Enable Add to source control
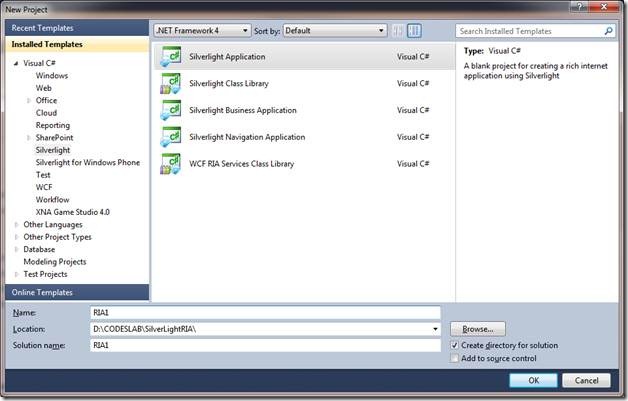 click(455, 358)
